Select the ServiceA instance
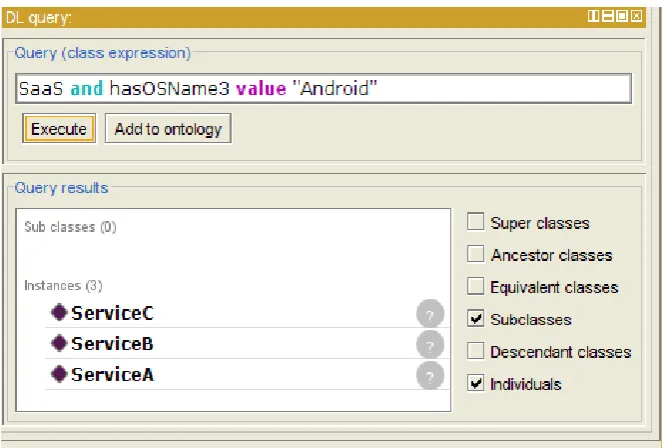 point(247,374)
